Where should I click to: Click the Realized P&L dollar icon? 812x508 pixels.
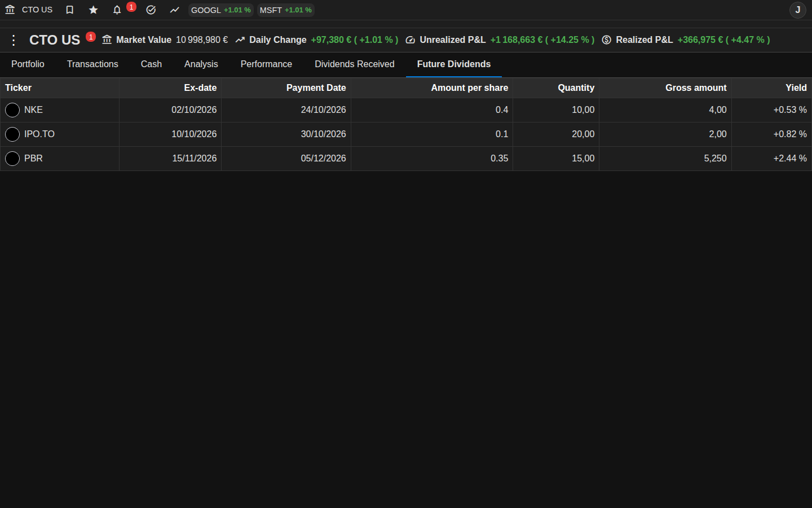pyautogui.click(x=607, y=40)
